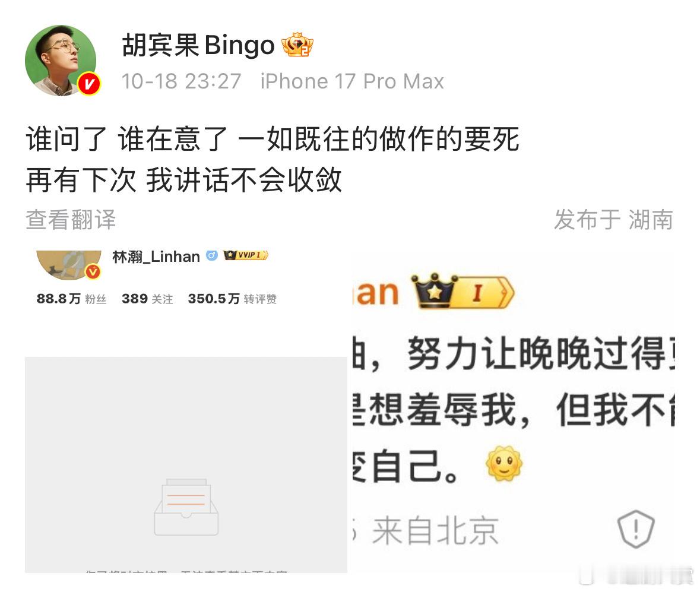
Task: Open the right attached comment screenshot
Action: tap(514, 411)
